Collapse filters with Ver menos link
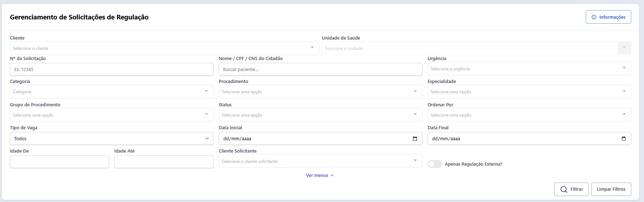Image resolution: width=644 pixels, height=202 pixels. click(320, 175)
